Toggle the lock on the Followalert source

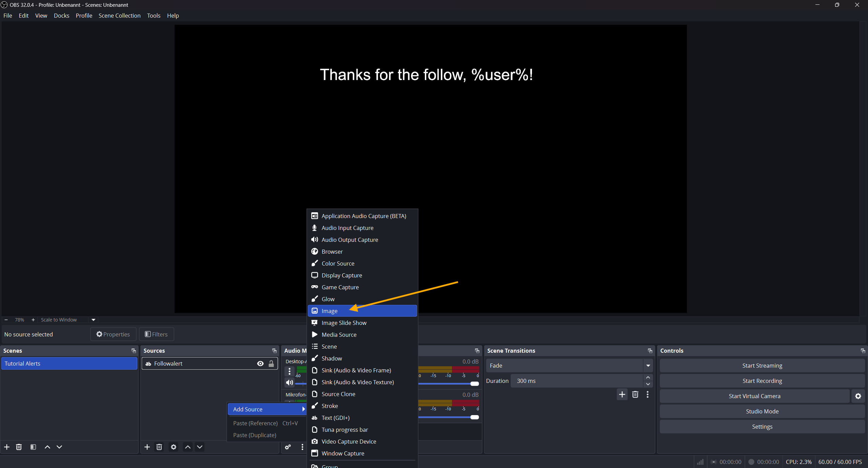pos(271,364)
